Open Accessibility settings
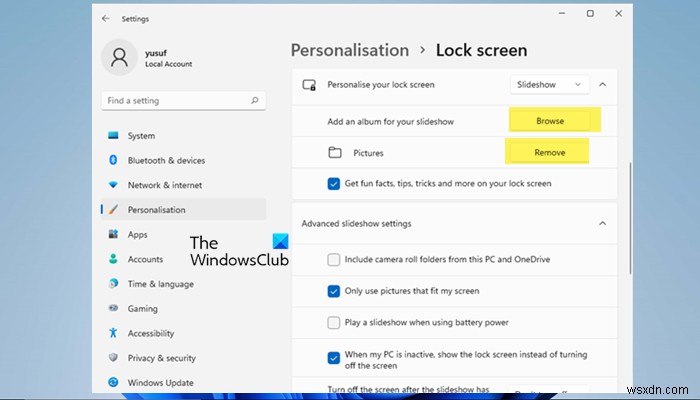 [183, 333]
